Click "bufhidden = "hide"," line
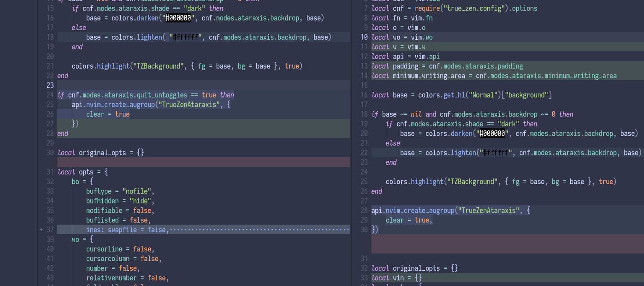 120,201
